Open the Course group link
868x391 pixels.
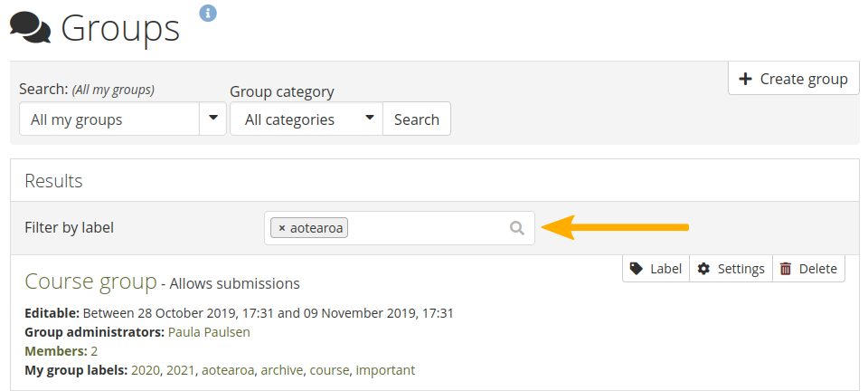[x=90, y=281]
